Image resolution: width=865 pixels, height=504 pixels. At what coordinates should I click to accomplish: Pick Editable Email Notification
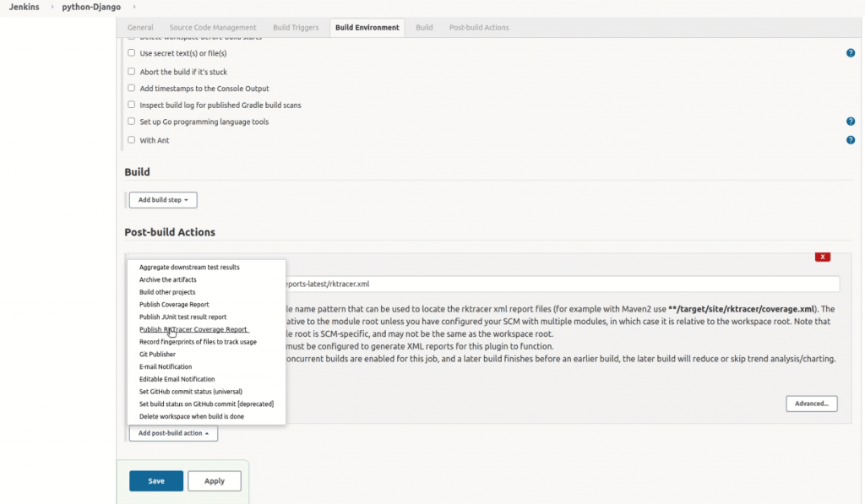coord(177,379)
